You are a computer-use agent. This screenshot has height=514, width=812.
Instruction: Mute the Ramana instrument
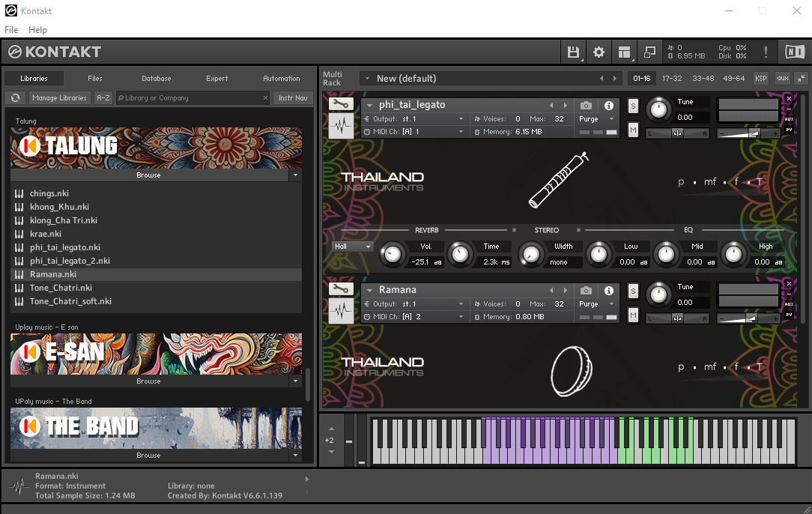pyautogui.click(x=633, y=315)
